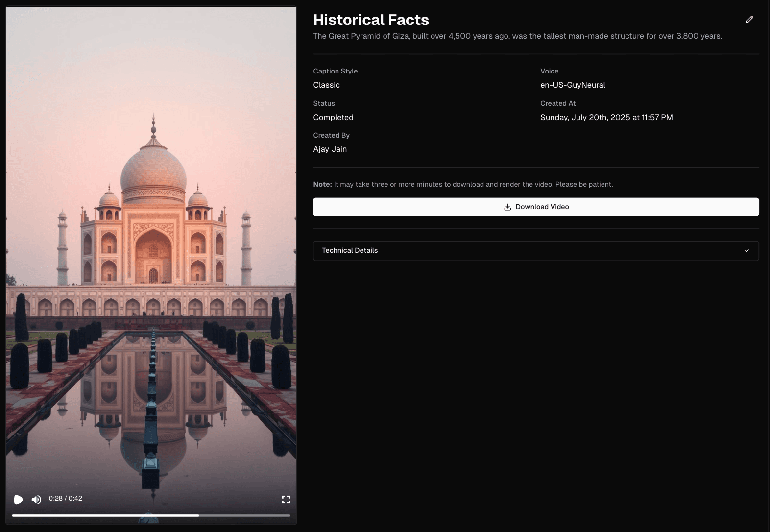Expand the Technical Details chevron arrow
This screenshot has height=532, width=770.
(x=746, y=251)
